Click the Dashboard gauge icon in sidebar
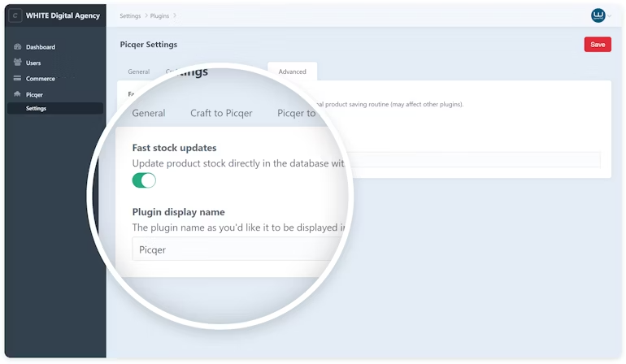The height and width of the screenshot is (364, 626). click(x=17, y=47)
